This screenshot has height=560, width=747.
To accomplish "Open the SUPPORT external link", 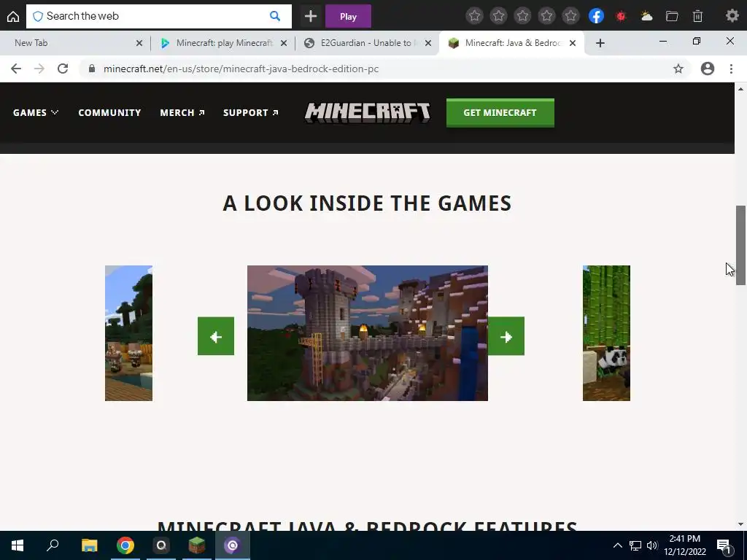I will [x=251, y=113].
